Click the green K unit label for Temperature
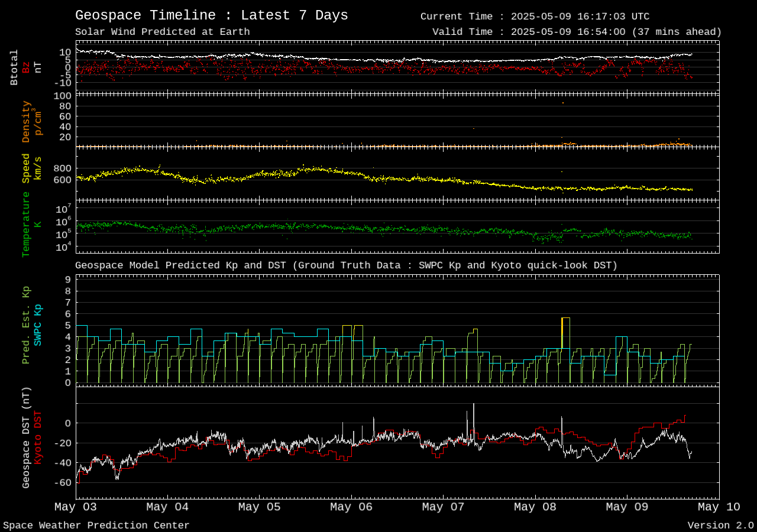The height and width of the screenshot is (532, 757). pyautogui.click(x=38, y=225)
